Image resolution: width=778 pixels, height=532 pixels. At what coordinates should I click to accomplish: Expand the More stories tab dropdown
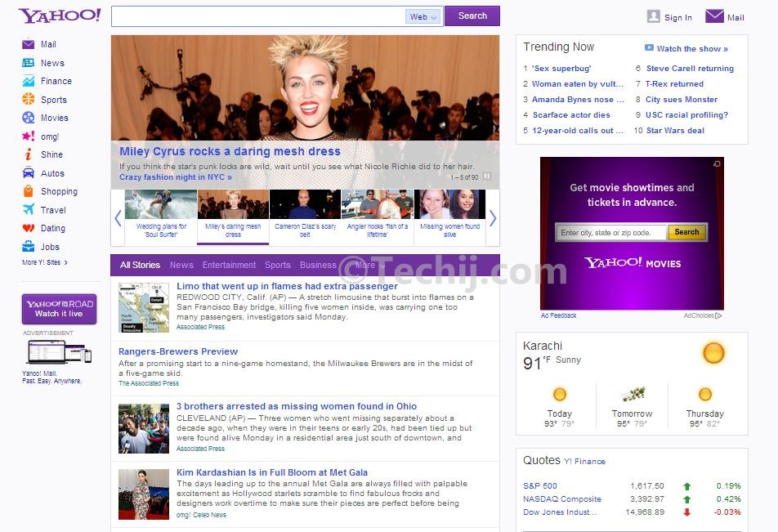tap(370, 265)
